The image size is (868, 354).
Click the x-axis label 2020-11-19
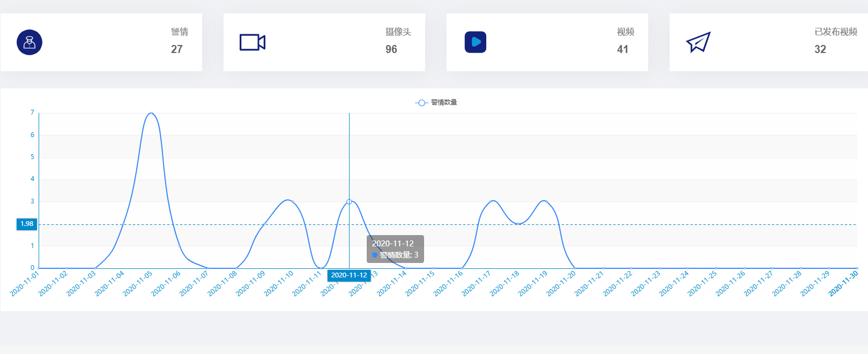(533, 283)
